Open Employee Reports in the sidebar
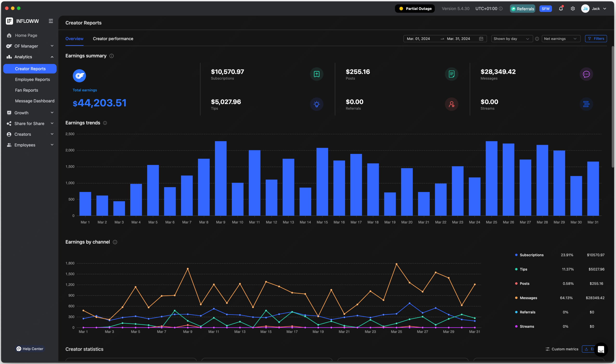 pyautogui.click(x=32, y=80)
